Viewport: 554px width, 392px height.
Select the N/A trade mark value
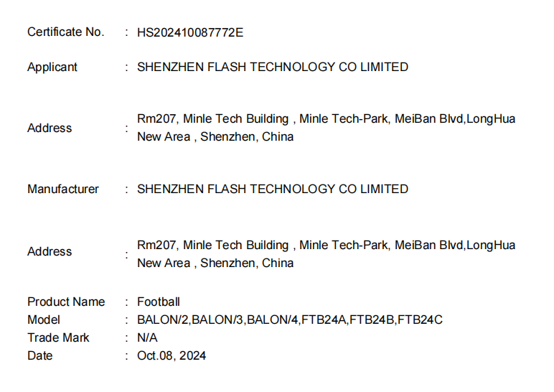pos(147,337)
